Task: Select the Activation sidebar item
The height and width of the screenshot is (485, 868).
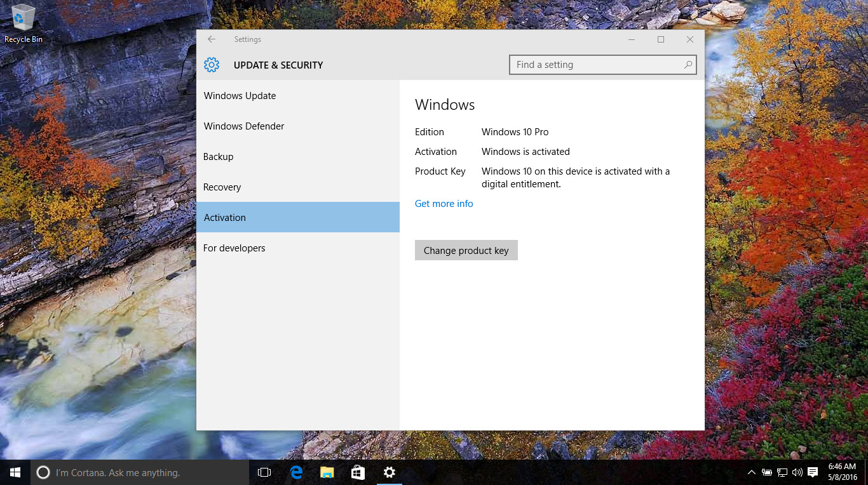Action: (x=298, y=217)
